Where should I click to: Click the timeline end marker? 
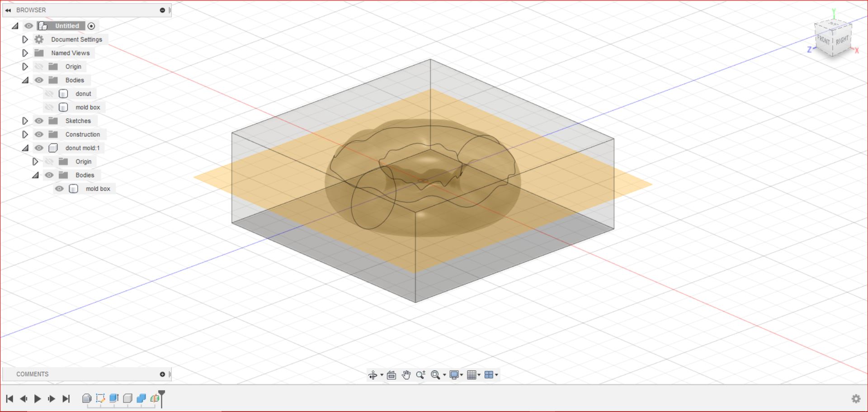[x=161, y=398]
